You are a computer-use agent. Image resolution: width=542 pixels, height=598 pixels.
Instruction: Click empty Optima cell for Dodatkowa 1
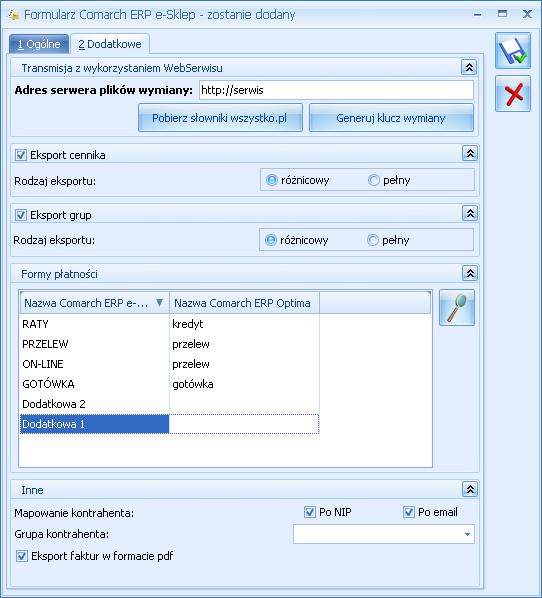244,424
